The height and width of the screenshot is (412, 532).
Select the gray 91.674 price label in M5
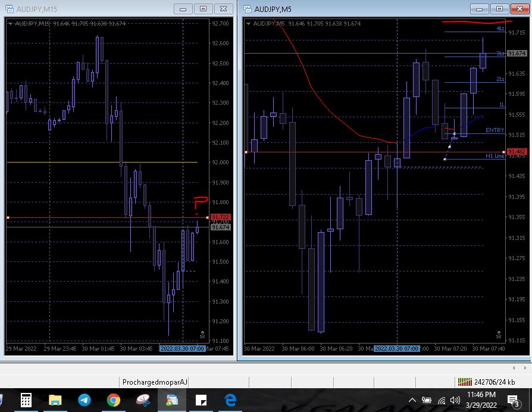point(517,53)
